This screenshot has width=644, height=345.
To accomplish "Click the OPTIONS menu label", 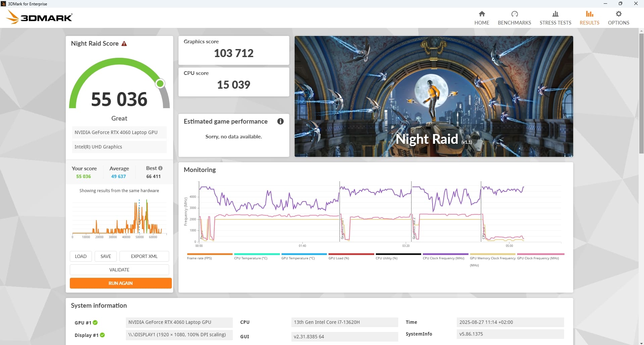I will 618,23.
